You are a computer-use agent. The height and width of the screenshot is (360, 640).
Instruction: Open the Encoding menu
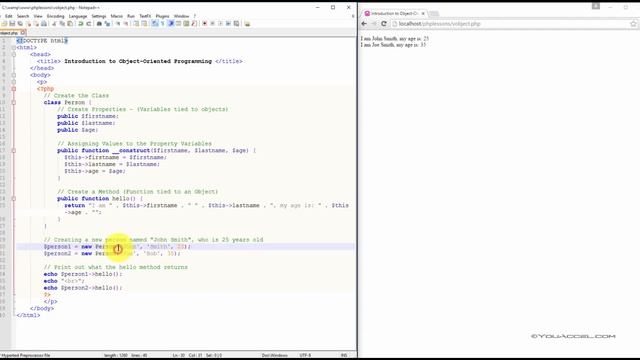pos(56,16)
